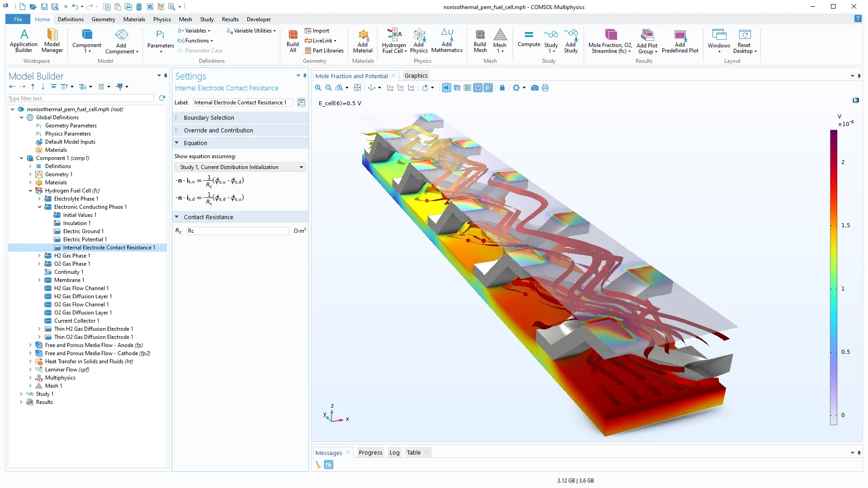Click the color legend bar
868x488 pixels.
click(x=833, y=277)
